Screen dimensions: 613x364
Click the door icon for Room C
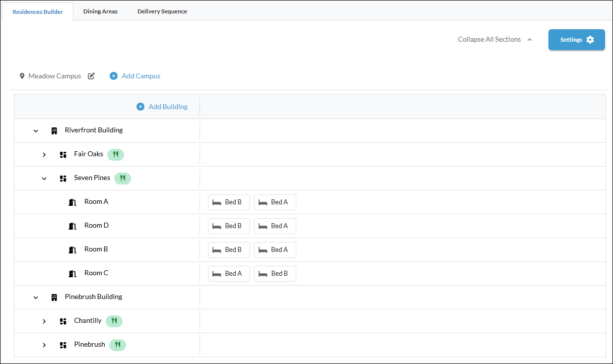point(72,274)
